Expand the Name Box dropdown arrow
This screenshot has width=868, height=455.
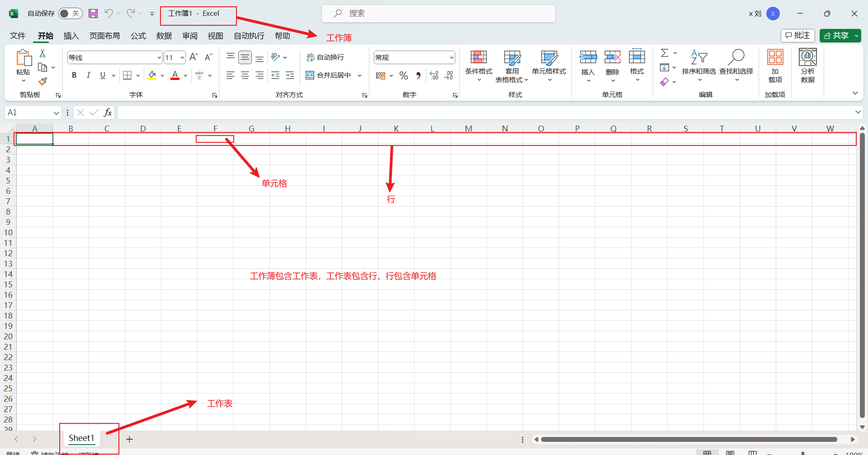(56, 113)
